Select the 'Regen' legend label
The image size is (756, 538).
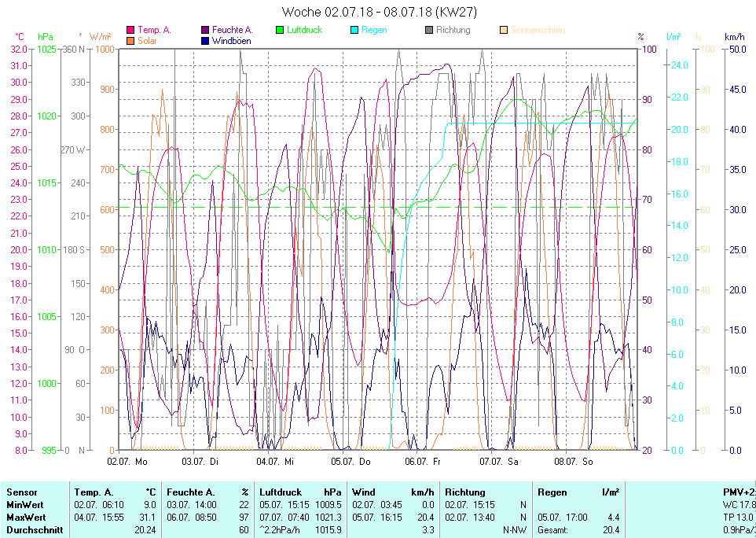tap(374, 30)
